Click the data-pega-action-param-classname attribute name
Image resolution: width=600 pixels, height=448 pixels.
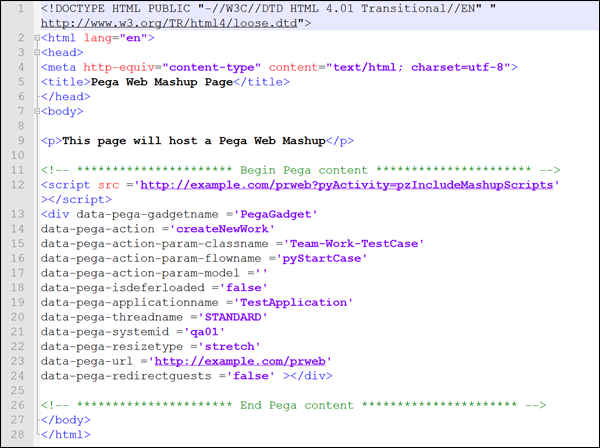155,244
